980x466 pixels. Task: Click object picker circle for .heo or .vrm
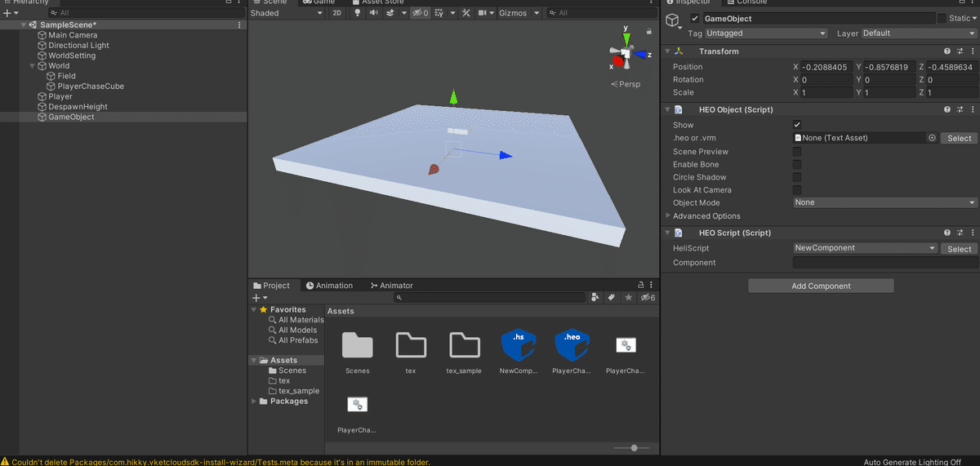(x=932, y=138)
